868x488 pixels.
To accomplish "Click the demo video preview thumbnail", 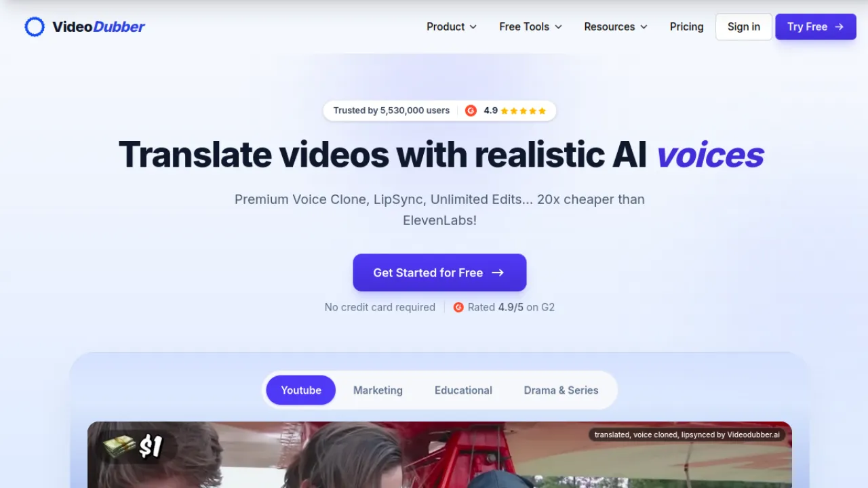I will [x=439, y=455].
